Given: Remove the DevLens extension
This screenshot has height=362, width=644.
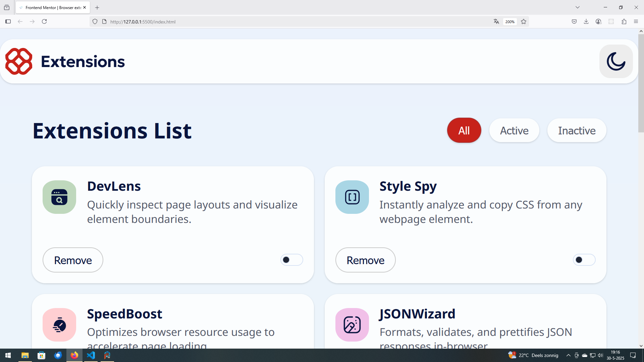Looking at the screenshot, I should (73, 260).
